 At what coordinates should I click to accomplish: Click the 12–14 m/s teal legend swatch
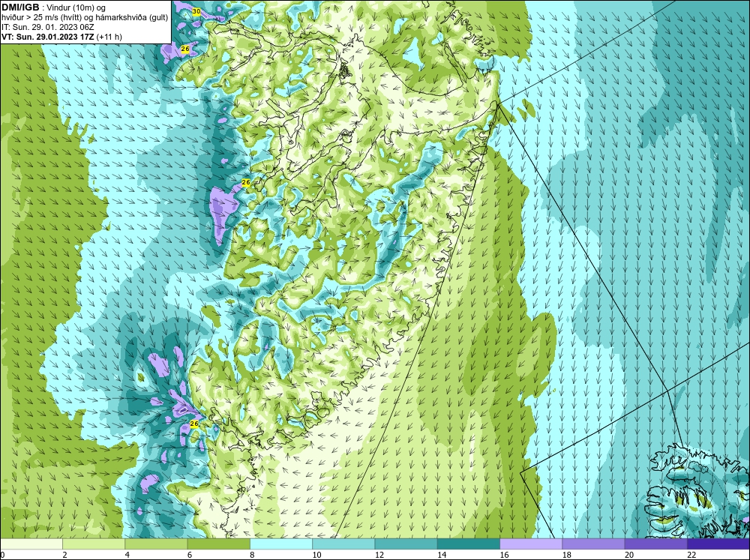tap(406, 544)
